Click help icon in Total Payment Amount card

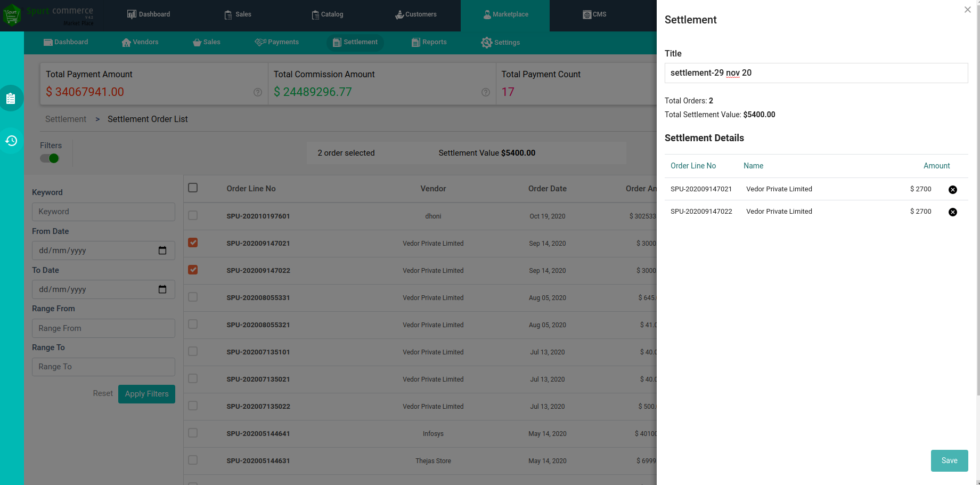point(258,92)
